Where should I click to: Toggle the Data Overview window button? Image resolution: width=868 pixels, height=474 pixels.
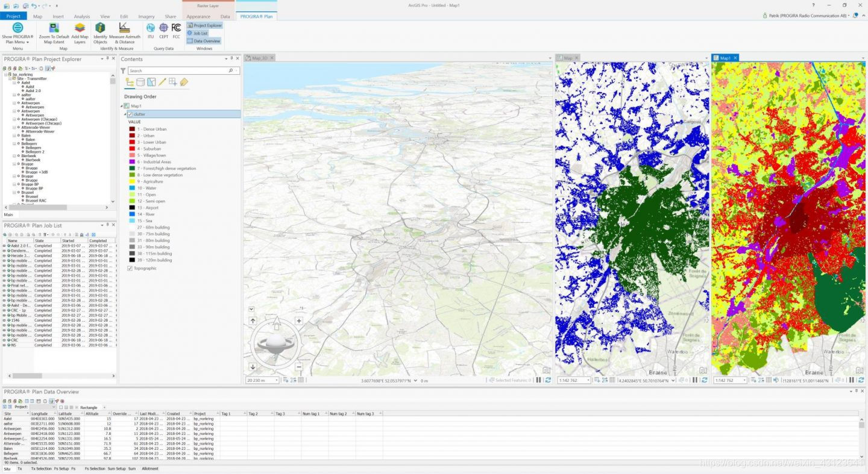(x=204, y=41)
